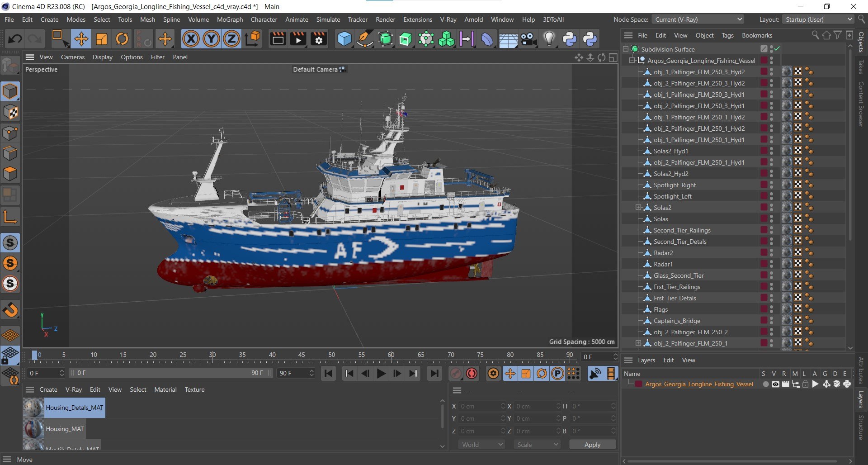Image resolution: width=868 pixels, height=465 pixels.
Task: Open Edit Render Settings icon
Action: (x=319, y=39)
